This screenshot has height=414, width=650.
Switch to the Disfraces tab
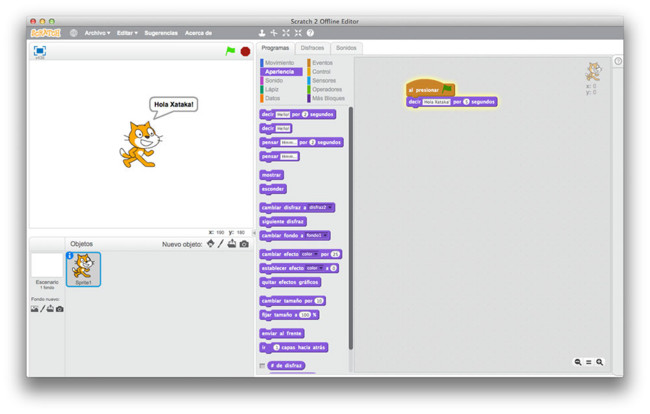[x=312, y=48]
